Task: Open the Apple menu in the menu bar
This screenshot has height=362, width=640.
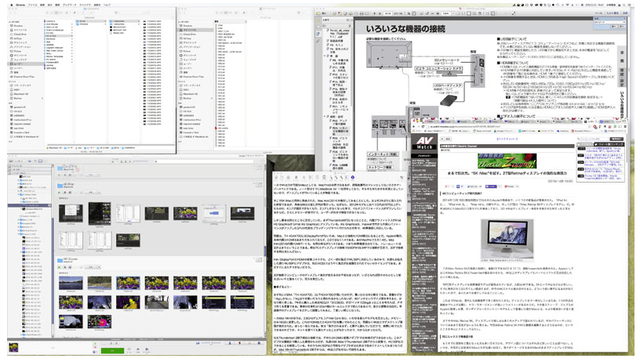Action: (11, 5)
